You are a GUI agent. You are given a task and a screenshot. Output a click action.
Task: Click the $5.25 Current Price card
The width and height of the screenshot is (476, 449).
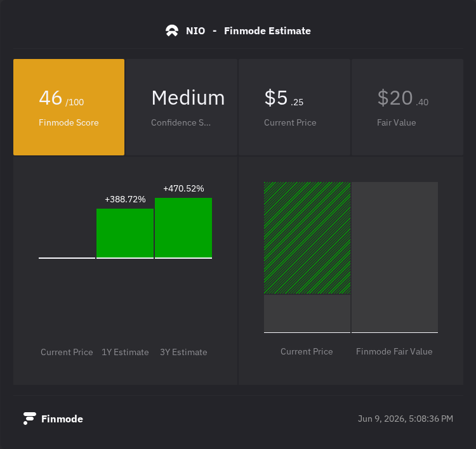294,107
